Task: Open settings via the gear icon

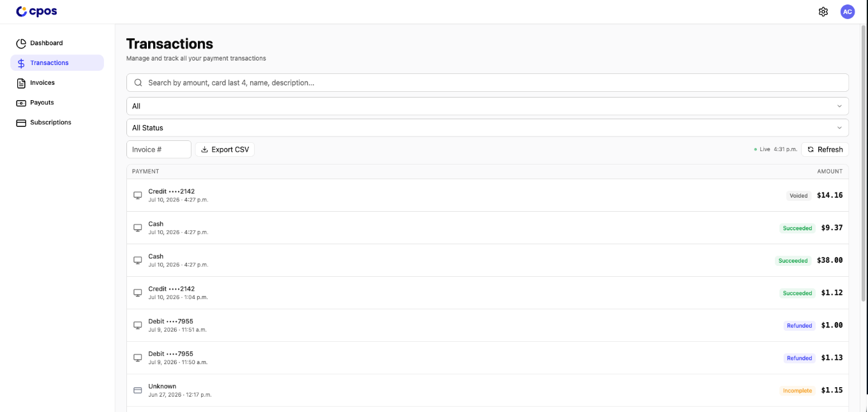Action: (x=823, y=11)
